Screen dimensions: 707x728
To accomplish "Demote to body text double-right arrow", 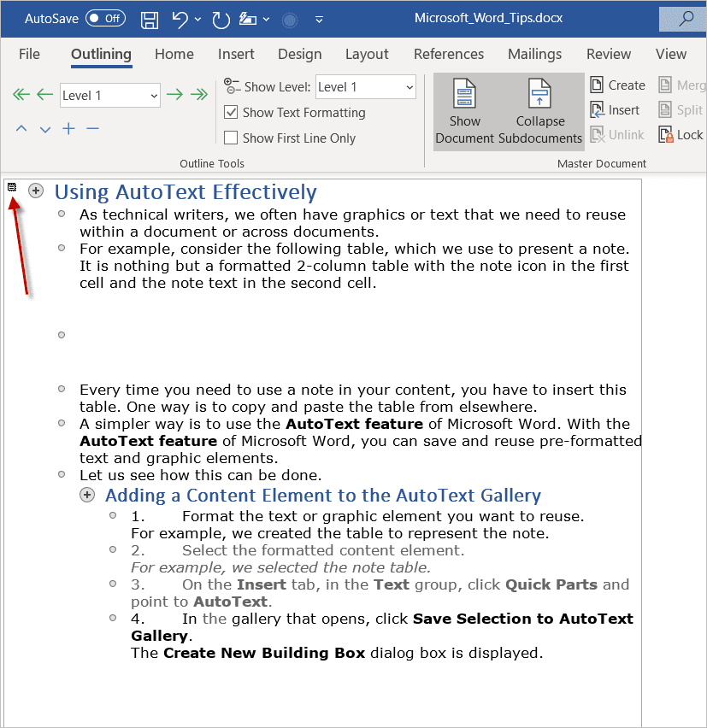I will point(199,95).
